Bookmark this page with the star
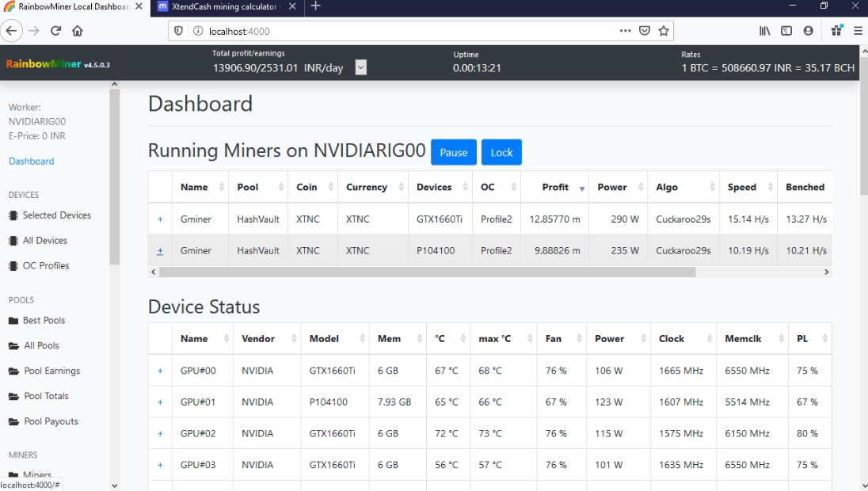The image size is (868, 491). [664, 31]
